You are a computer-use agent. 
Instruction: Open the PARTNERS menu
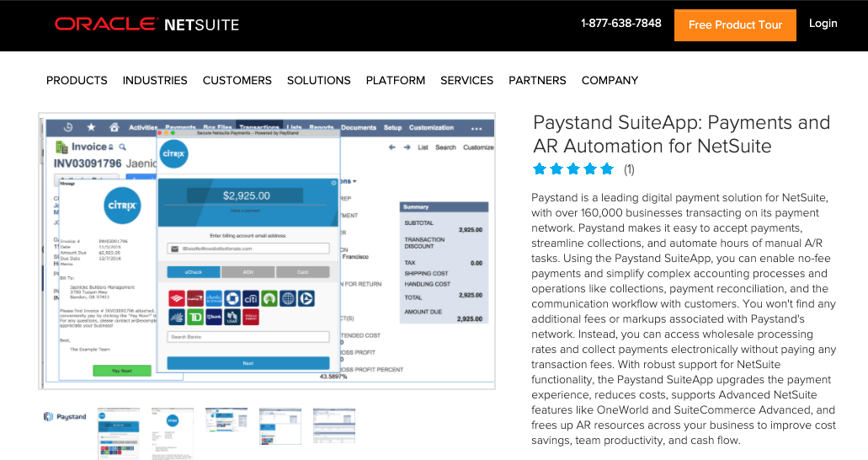537,80
